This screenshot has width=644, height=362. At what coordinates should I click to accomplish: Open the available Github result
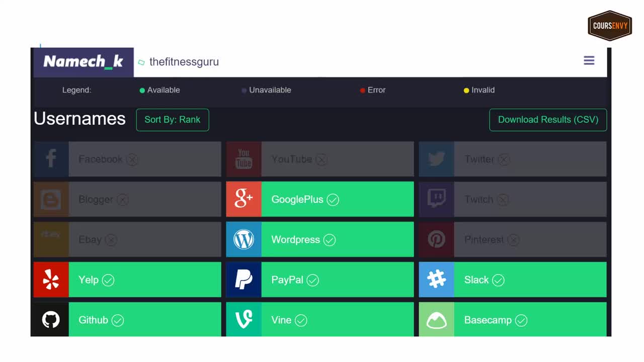[x=127, y=319]
